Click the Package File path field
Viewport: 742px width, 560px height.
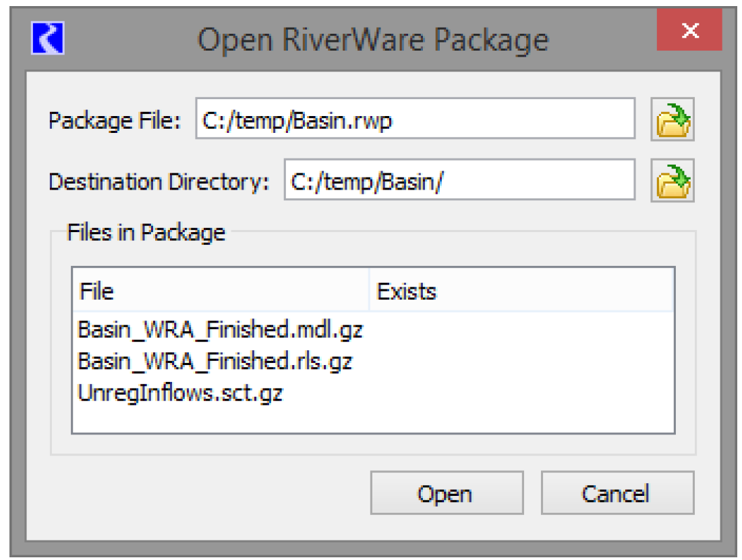415,120
